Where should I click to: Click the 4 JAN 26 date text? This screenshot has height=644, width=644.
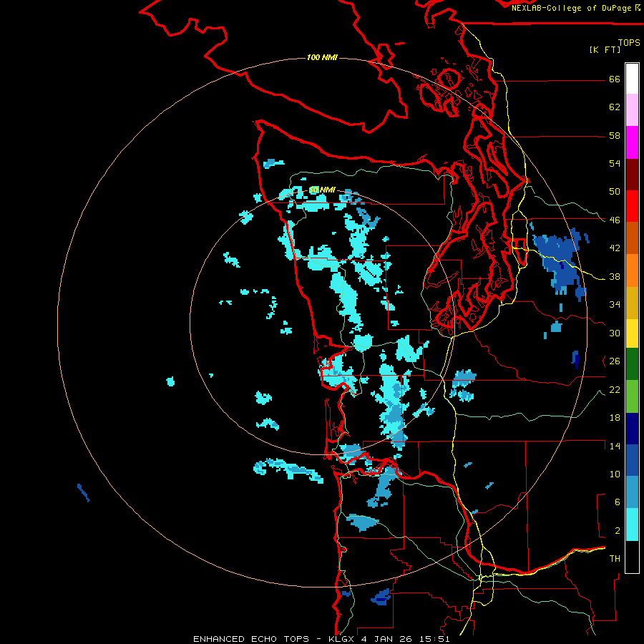point(387,639)
